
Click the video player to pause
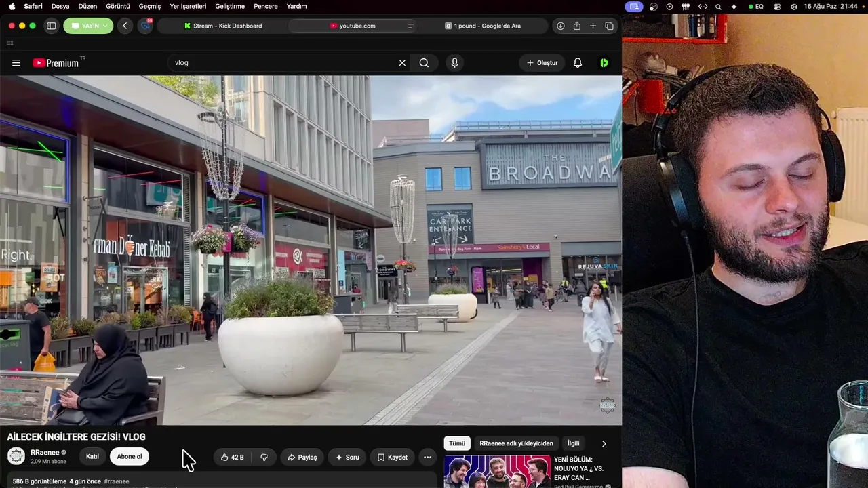311,250
